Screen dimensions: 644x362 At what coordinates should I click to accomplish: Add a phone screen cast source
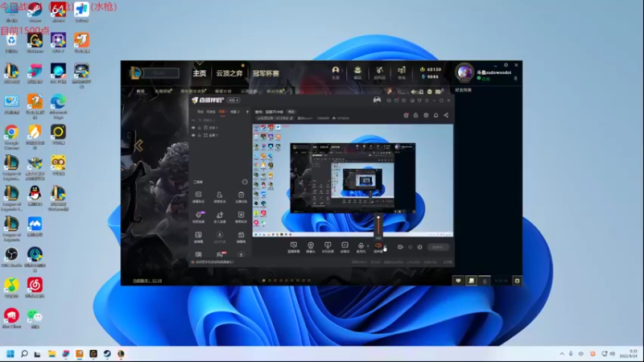pyautogui.click(x=328, y=247)
